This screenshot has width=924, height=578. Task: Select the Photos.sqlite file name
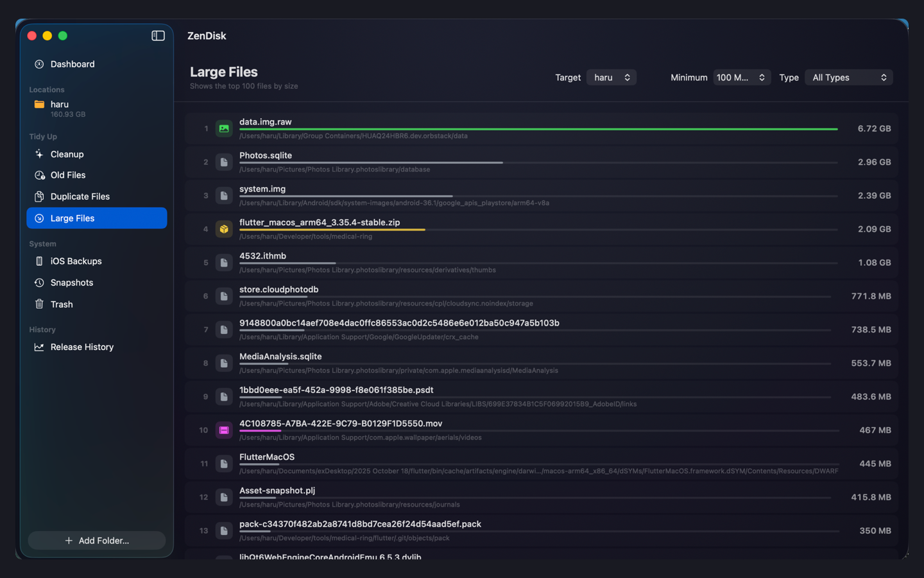pos(266,155)
